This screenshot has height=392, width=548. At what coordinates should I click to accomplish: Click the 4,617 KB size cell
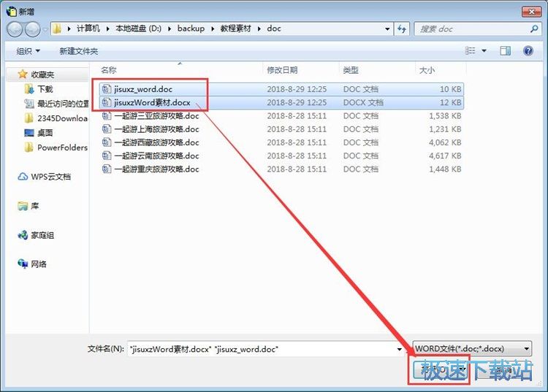tap(445, 155)
